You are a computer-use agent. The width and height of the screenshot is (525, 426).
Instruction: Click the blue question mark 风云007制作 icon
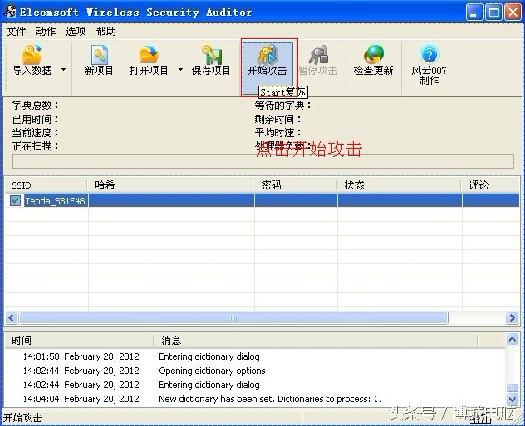[x=429, y=55]
